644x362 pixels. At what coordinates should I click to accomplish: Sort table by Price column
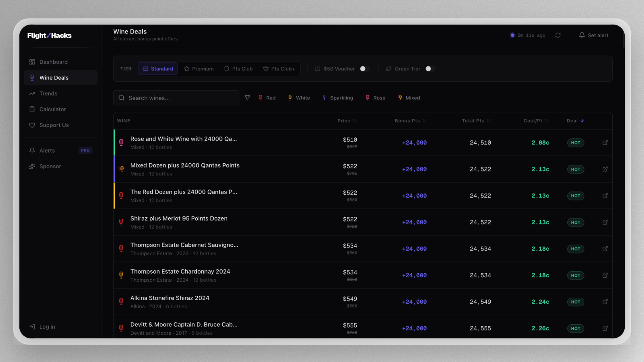(x=347, y=121)
